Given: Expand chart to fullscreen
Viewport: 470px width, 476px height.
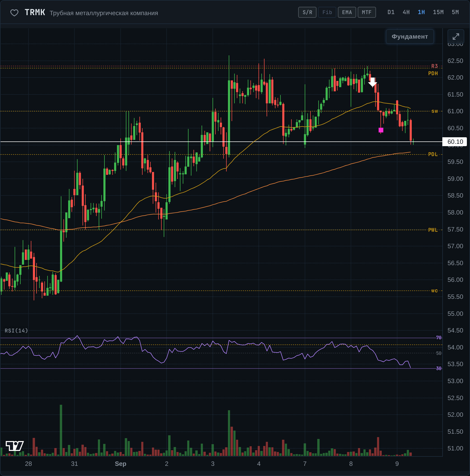Looking at the screenshot, I should tap(456, 37).
